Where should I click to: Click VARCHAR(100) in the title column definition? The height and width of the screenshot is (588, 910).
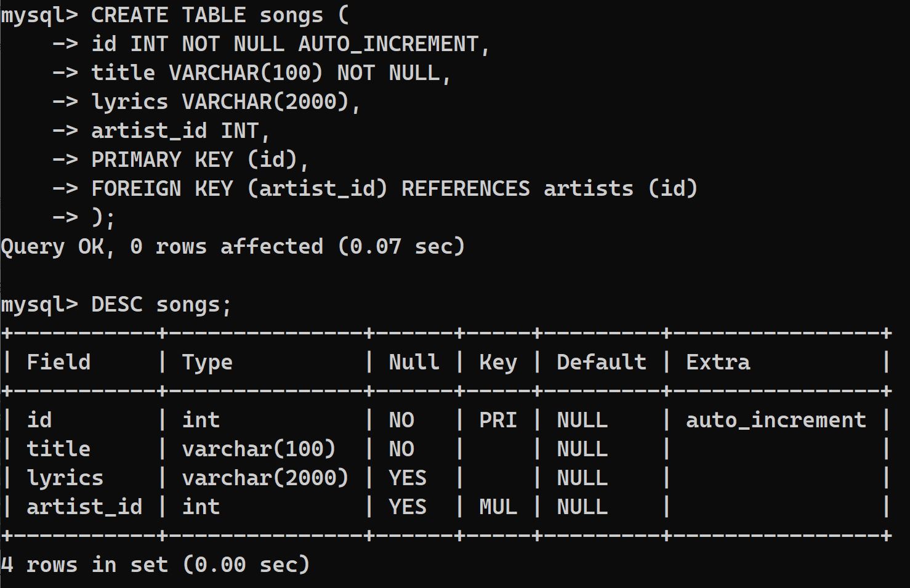pyautogui.click(x=246, y=73)
